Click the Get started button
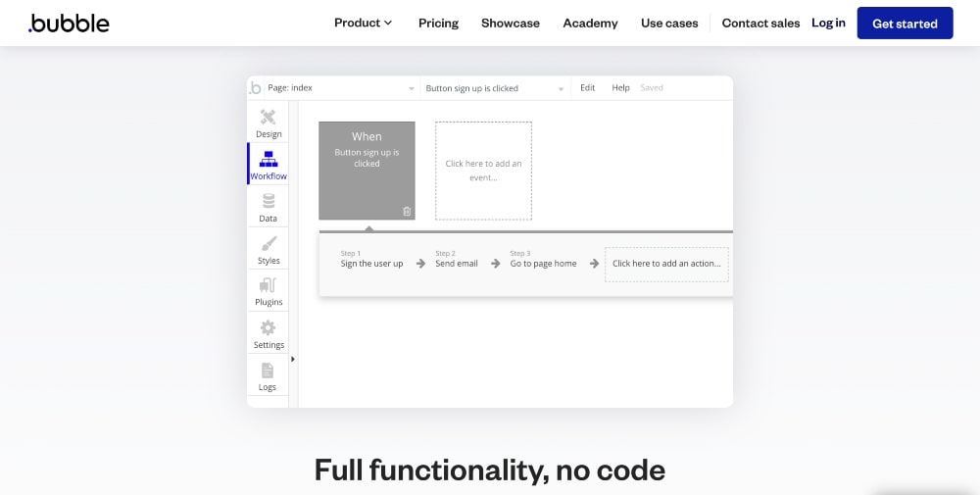The width and height of the screenshot is (980, 495). tap(905, 24)
